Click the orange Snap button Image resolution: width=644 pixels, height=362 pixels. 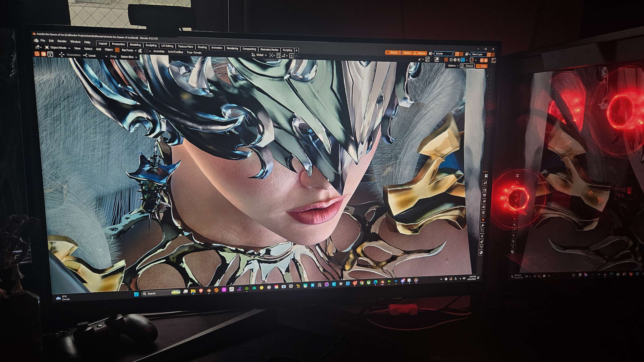click(481, 66)
